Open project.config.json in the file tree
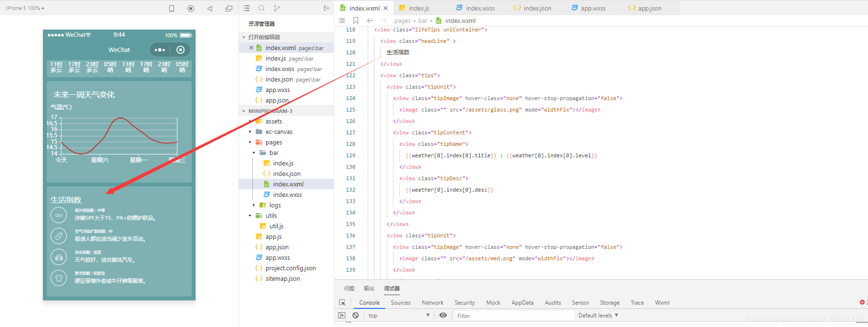 290,268
